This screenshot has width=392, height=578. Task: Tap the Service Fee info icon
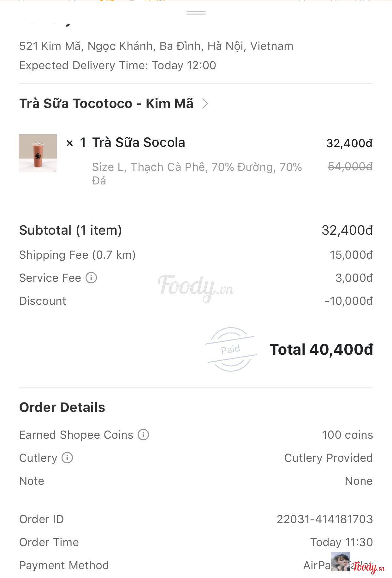(x=91, y=278)
